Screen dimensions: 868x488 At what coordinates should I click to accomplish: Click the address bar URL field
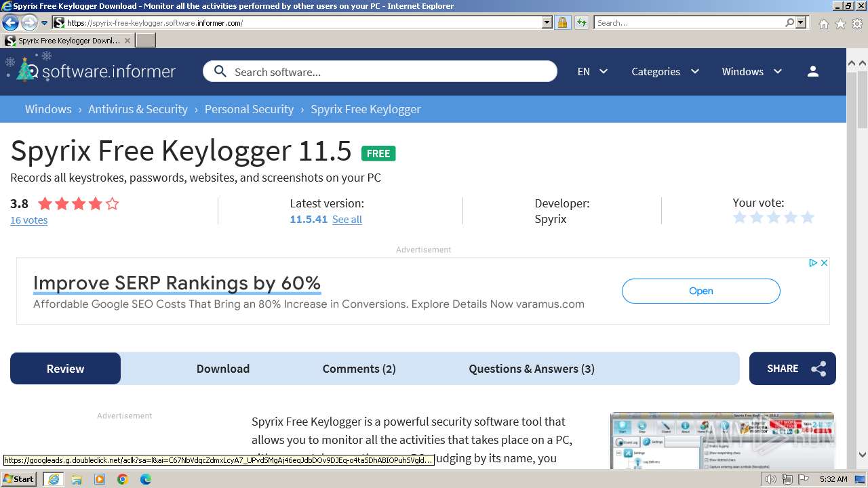302,22
